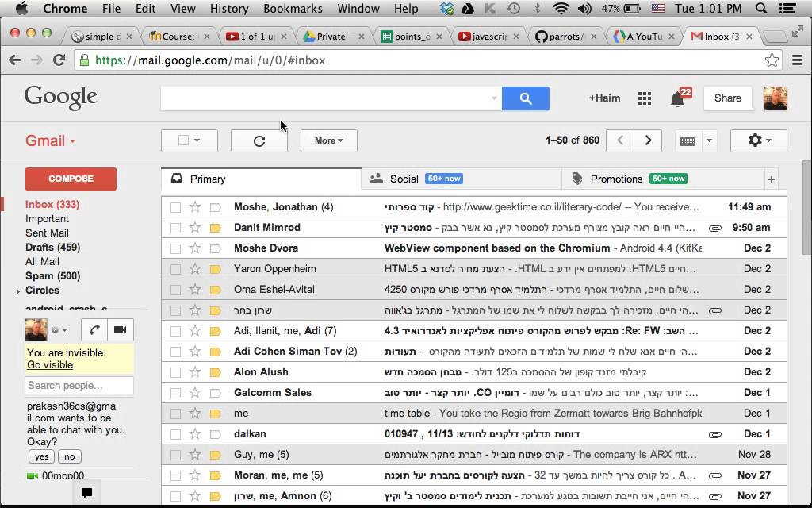The width and height of the screenshot is (812, 508).
Task: Open notifications bell showing 22
Action: click(678, 98)
